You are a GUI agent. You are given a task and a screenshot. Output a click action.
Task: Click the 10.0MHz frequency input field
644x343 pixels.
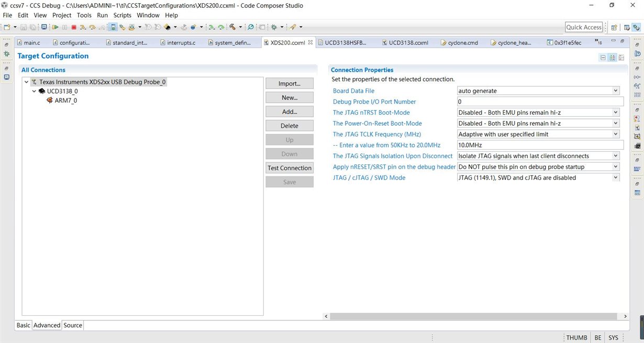(x=540, y=145)
